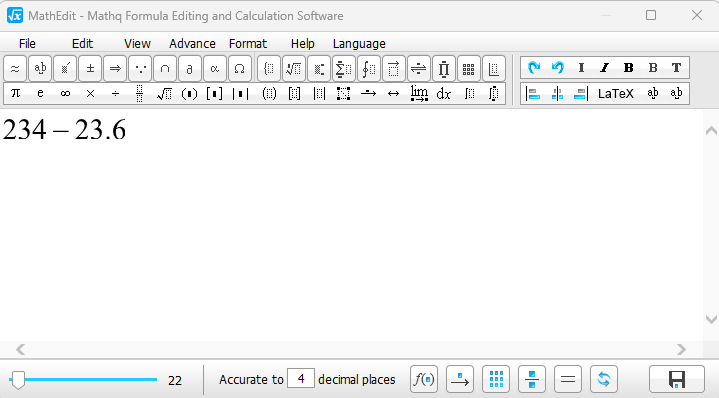Open the lowercase Greek alpha palette

pos(215,69)
